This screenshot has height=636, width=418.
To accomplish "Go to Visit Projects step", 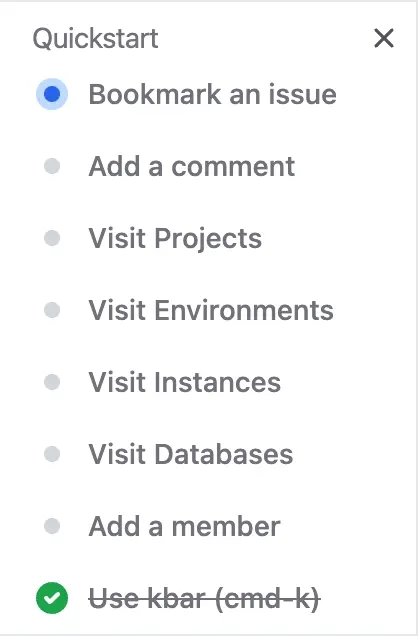I will tap(175, 238).
